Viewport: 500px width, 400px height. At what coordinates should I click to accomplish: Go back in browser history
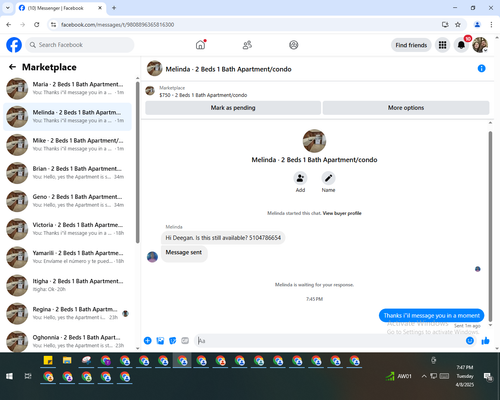(9, 25)
